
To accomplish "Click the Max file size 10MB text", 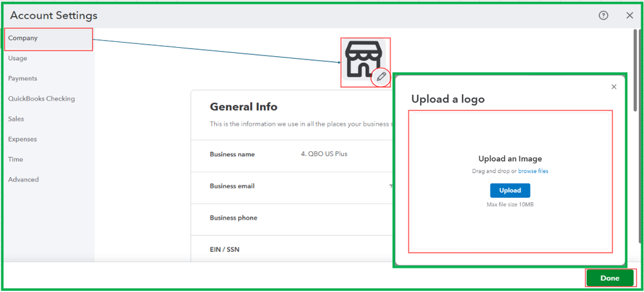I will pyautogui.click(x=510, y=204).
